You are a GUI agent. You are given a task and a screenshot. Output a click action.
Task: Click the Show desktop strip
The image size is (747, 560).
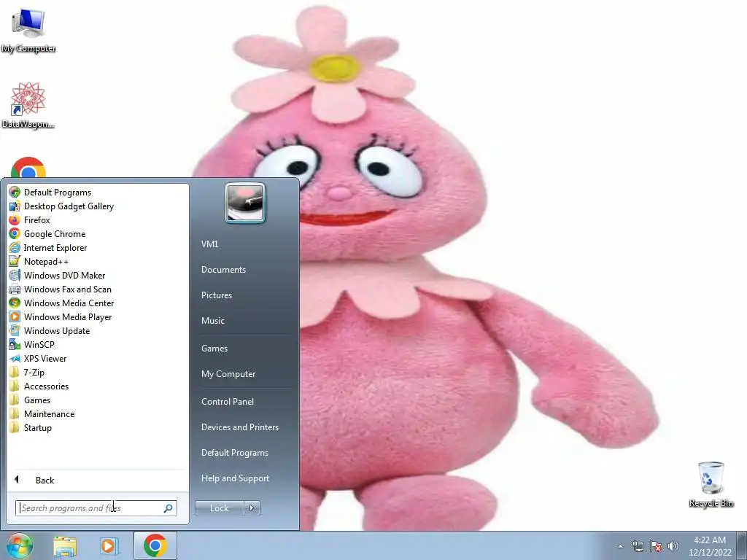[x=742, y=545]
